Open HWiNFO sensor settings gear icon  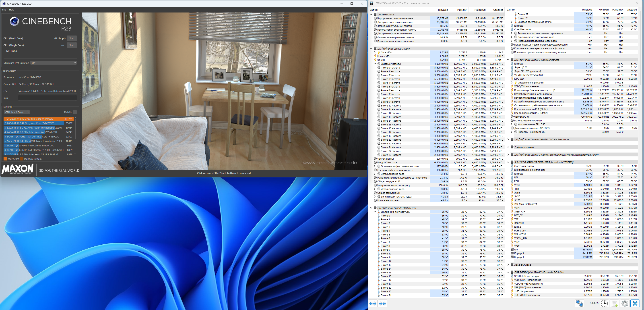(625, 304)
